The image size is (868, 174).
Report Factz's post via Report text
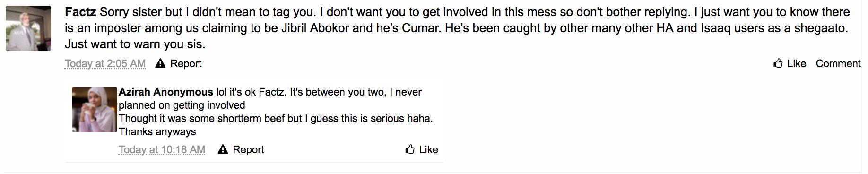pos(186,63)
